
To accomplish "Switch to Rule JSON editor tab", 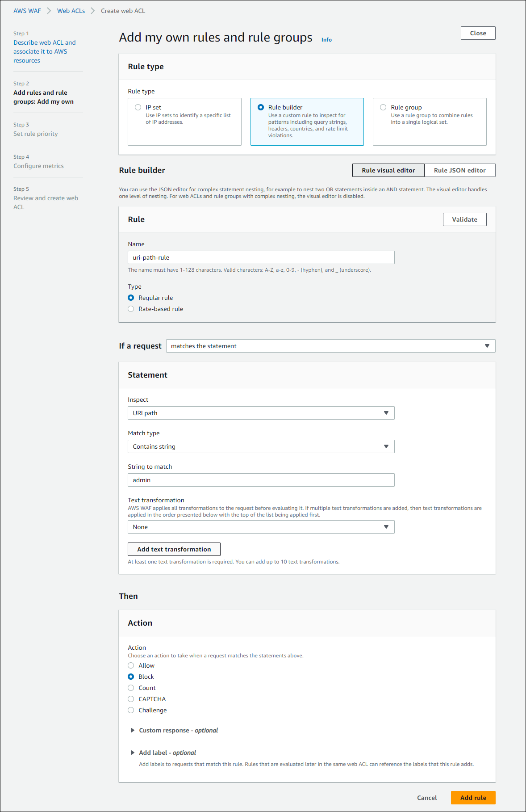I will (460, 170).
